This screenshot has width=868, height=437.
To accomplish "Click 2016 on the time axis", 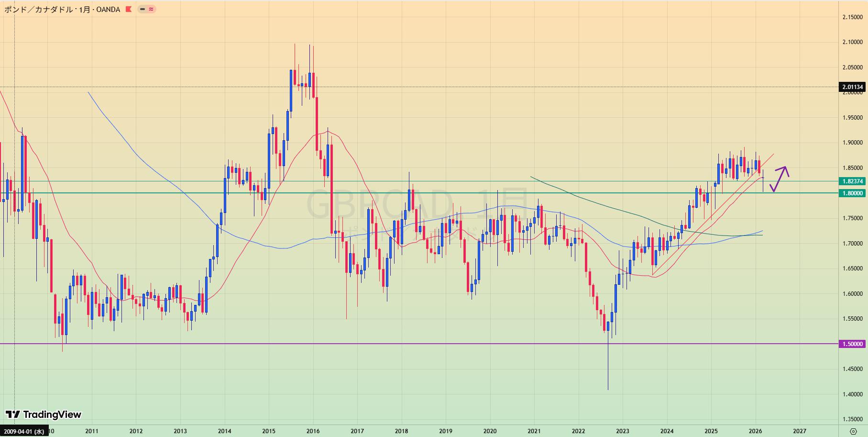I will coord(313,431).
